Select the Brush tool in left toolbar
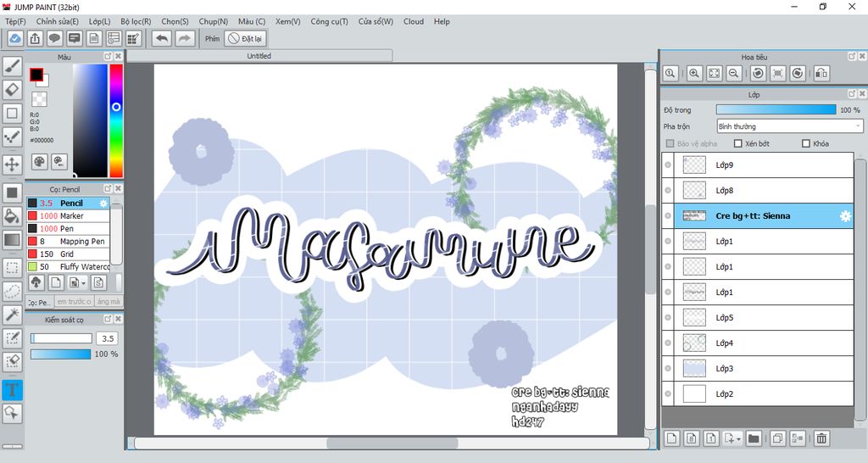This screenshot has width=868, height=463. click(x=12, y=66)
